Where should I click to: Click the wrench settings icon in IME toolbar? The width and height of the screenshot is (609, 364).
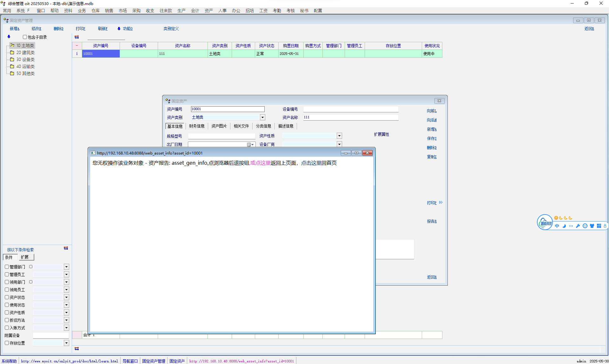click(578, 226)
